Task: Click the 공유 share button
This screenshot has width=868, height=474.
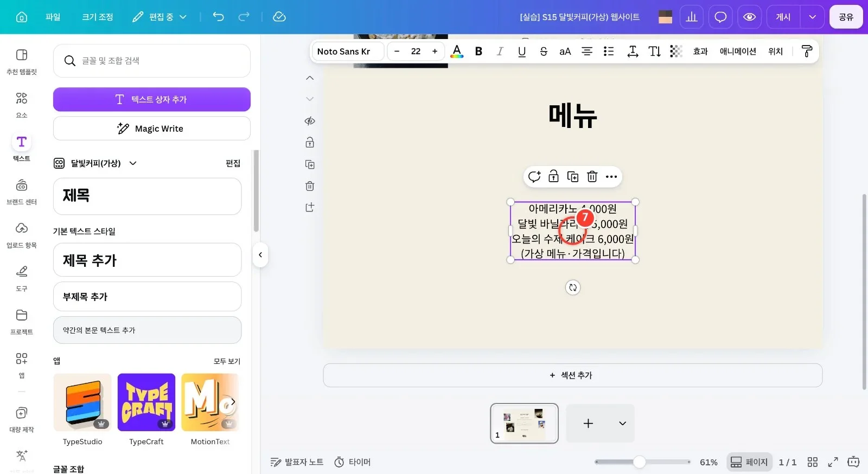Action: click(846, 17)
